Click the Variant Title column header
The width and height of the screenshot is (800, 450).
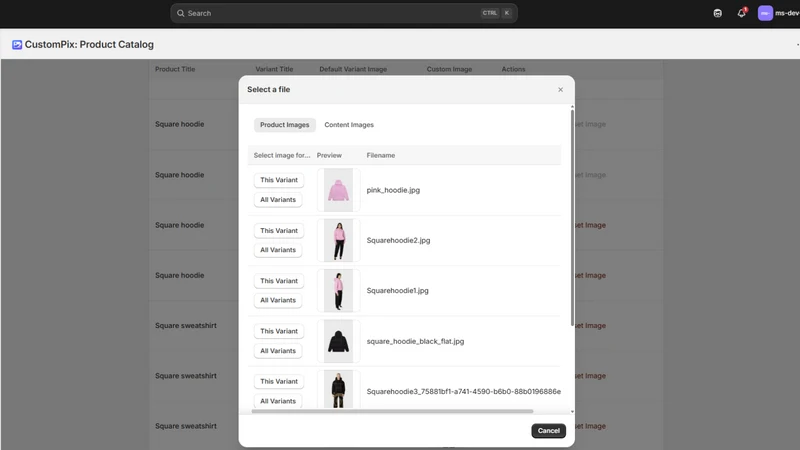274,69
